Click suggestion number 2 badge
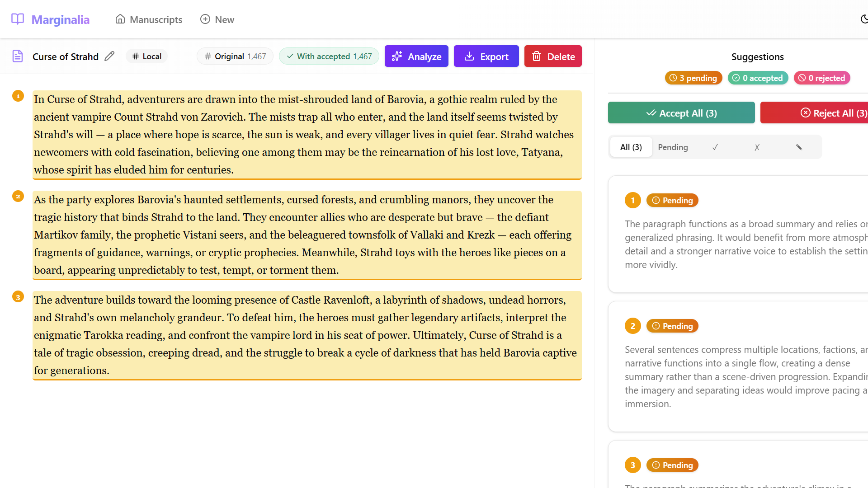Image resolution: width=868 pixels, height=488 pixels. tap(633, 326)
